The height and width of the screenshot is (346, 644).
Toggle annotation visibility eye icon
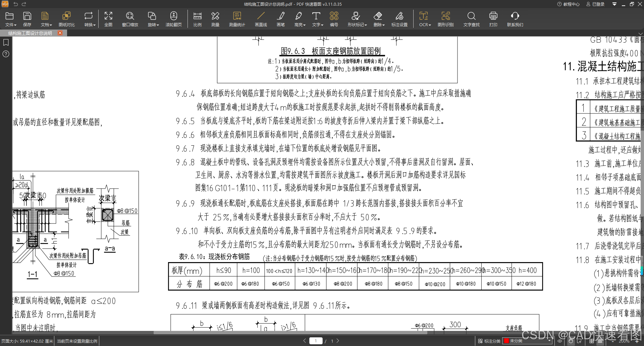[x=560, y=341]
